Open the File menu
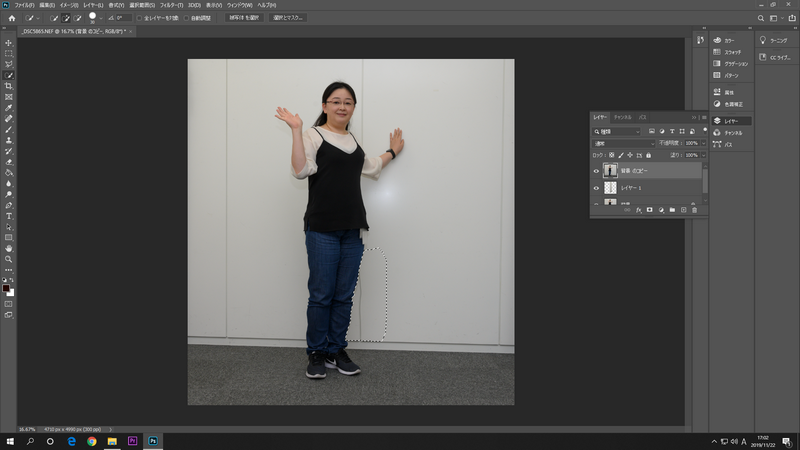800x450 pixels. click(24, 5)
